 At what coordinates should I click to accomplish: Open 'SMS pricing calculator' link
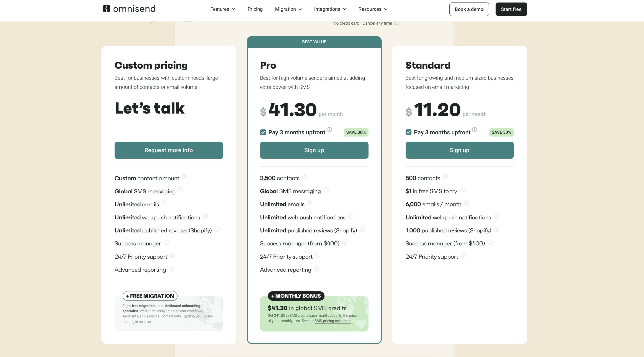(333, 321)
